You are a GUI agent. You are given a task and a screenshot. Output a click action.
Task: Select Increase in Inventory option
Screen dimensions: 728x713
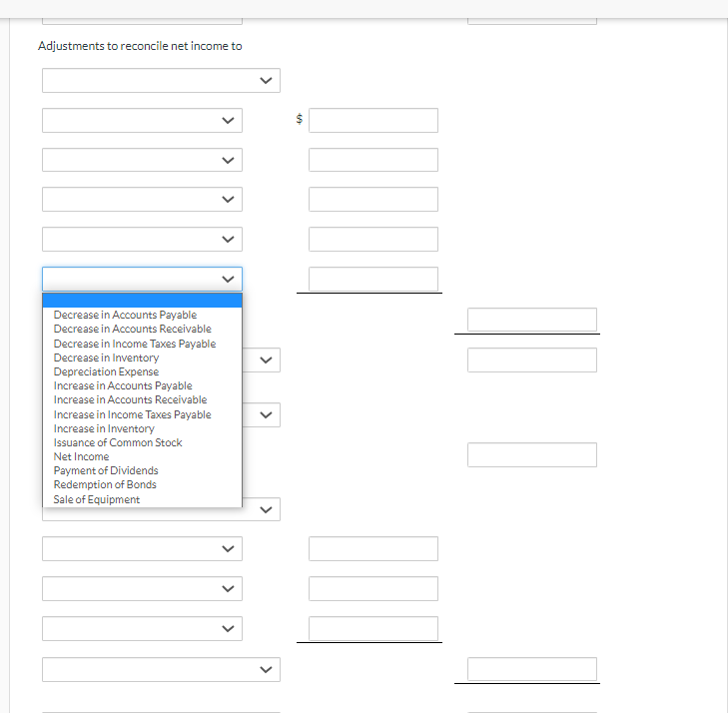[x=142, y=428]
